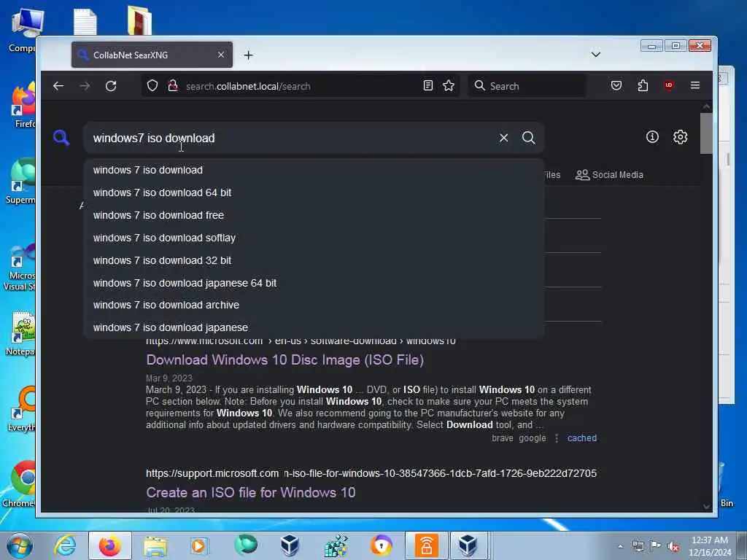Image resolution: width=747 pixels, height=560 pixels.
Task: Click scrollbar down arrow at page bottom
Action: tap(706, 507)
